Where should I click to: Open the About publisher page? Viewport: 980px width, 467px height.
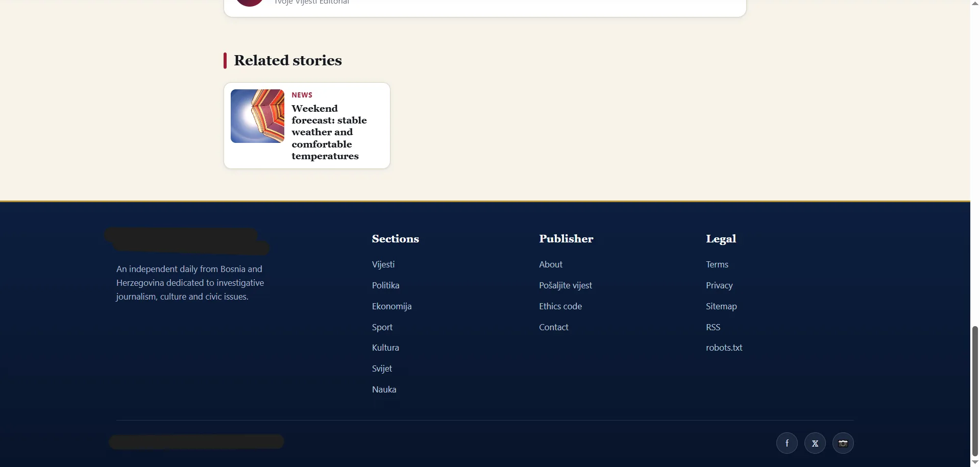[x=550, y=264]
